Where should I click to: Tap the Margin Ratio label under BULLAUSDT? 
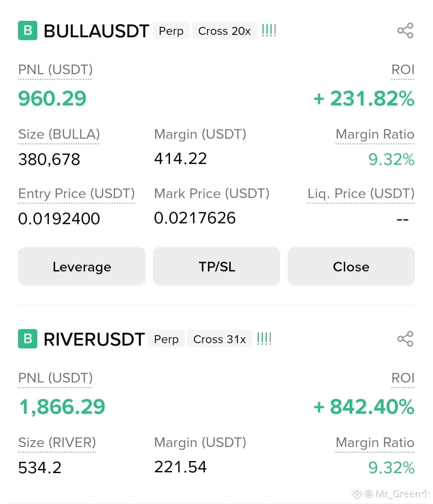375,134
